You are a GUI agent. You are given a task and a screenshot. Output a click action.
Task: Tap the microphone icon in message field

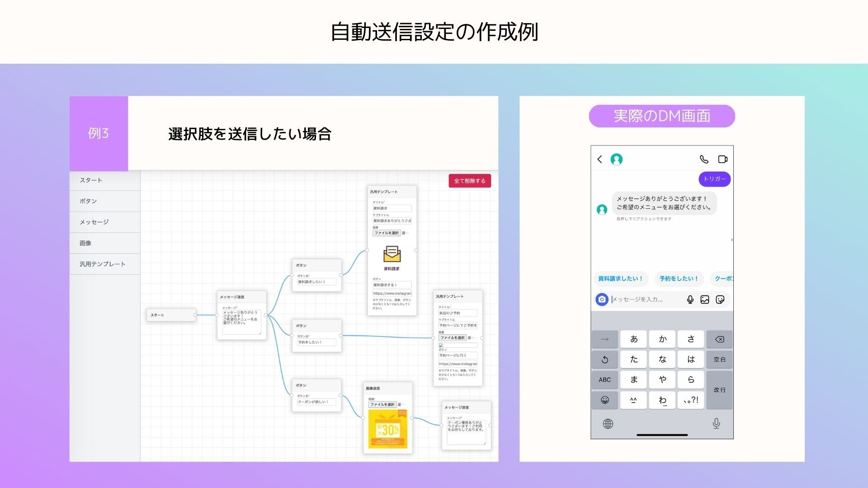click(690, 300)
